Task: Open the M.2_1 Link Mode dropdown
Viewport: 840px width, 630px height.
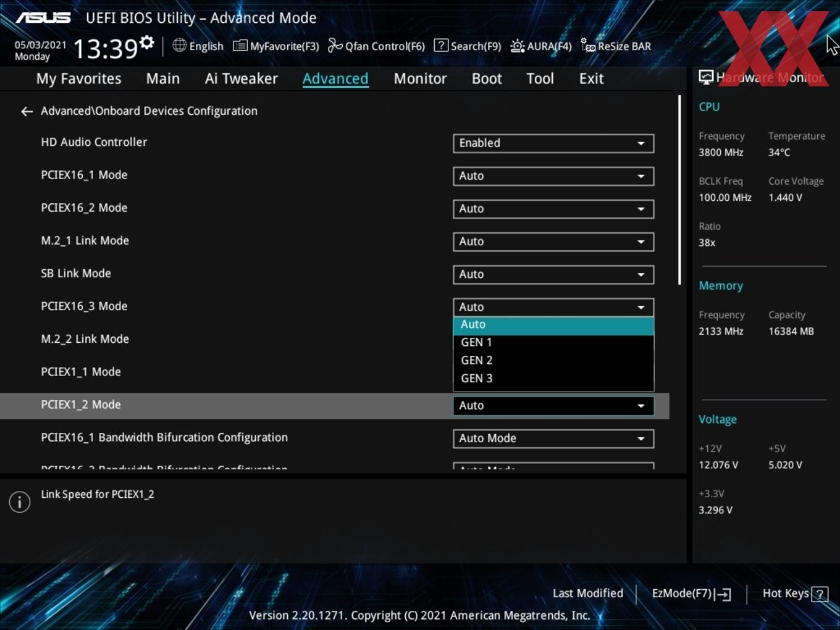Action: point(553,241)
